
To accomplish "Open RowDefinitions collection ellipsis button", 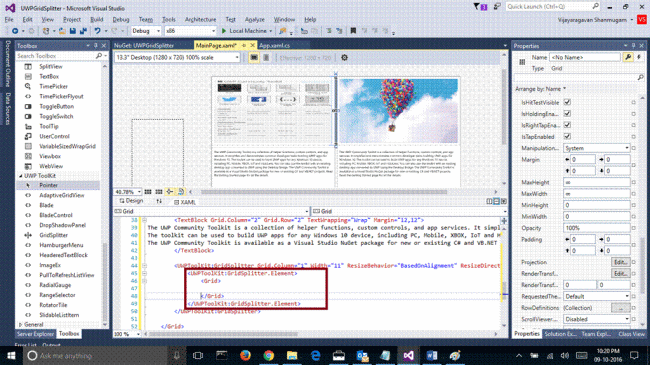I will 621,308.
